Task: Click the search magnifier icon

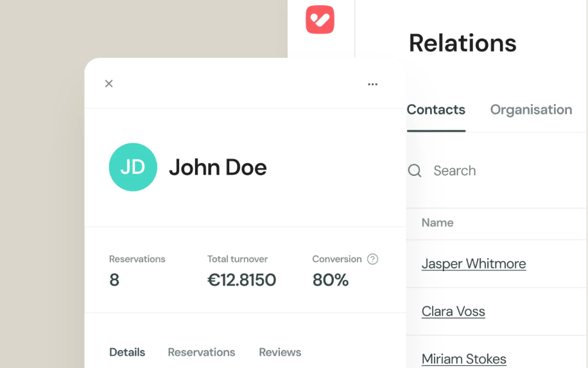Action: [x=415, y=171]
